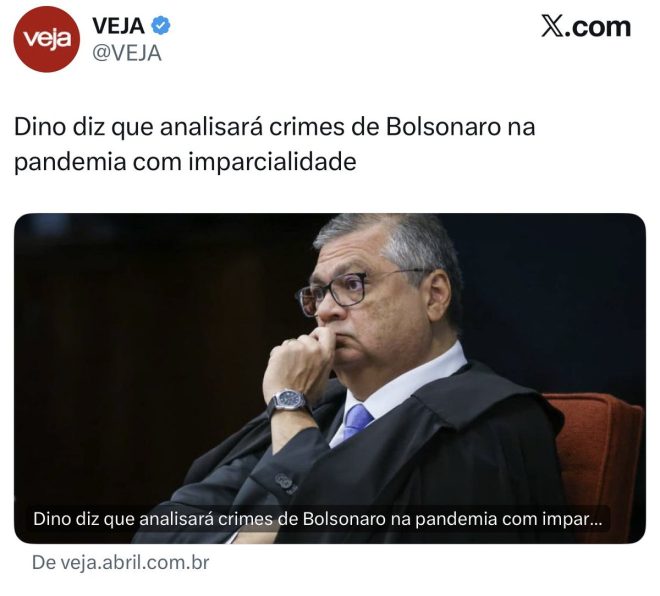Image resolution: width=660 pixels, height=596 pixels.
Task: Click the blue verified badge beside VEJA
Action: tap(161, 26)
